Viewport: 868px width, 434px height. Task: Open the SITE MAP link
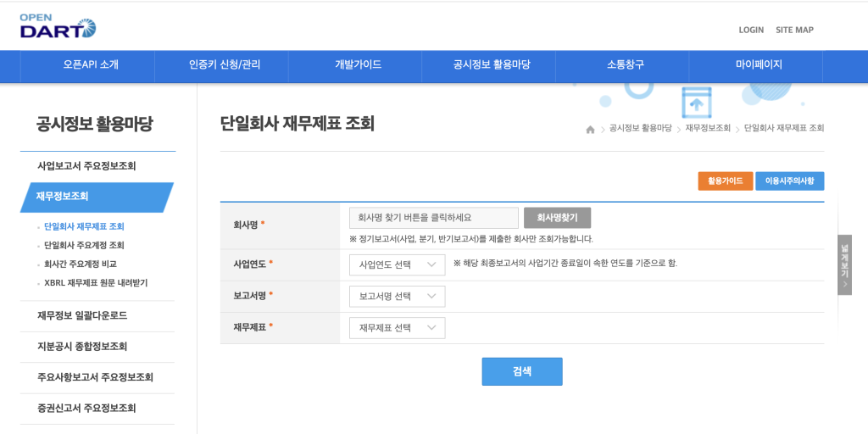(794, 30)
